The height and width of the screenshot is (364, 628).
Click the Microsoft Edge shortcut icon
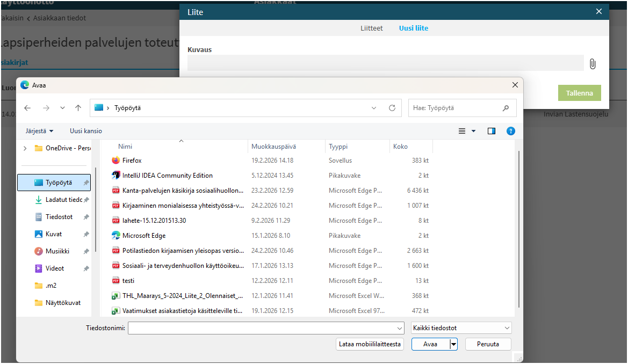116,236
